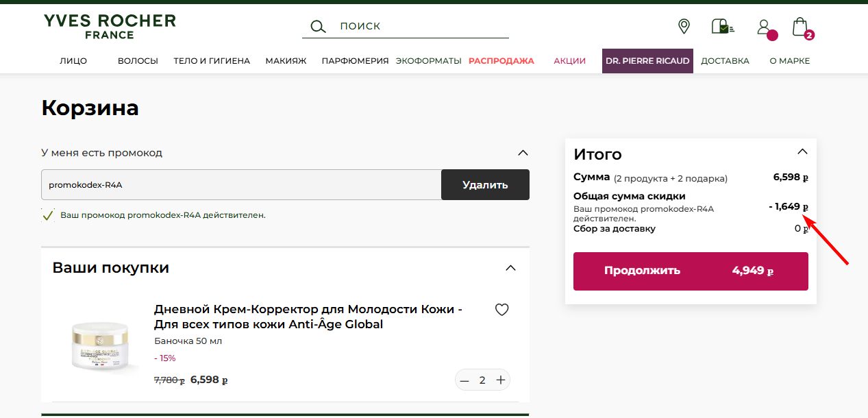Click the search magnifier icon

pos(317,26)
